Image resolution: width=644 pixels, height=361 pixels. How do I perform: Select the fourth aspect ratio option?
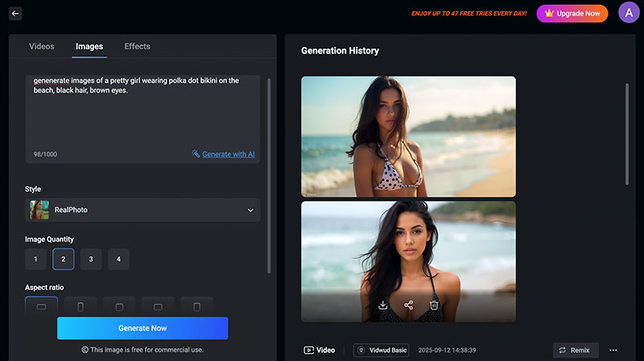(158, 306)
